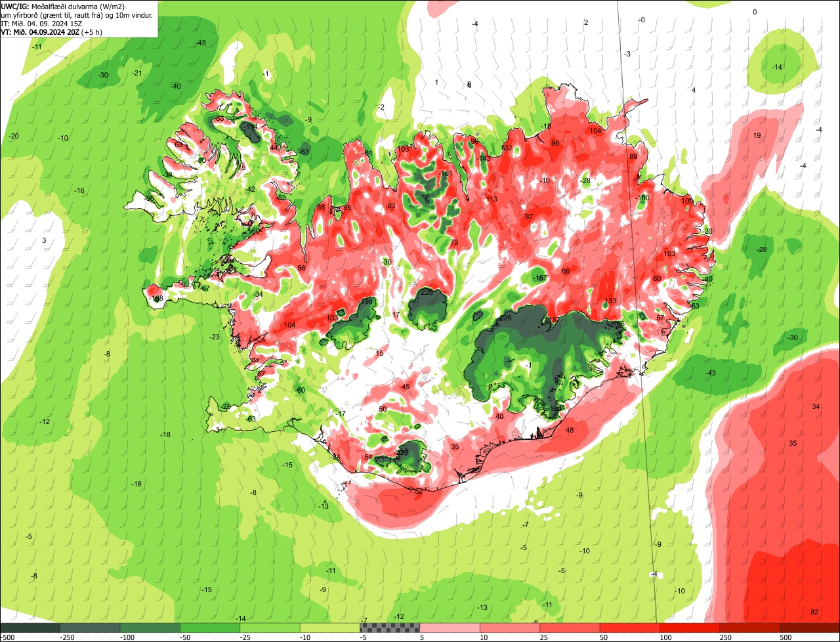Click the legend swatch between -250 and -100

[x=91, y=628]
